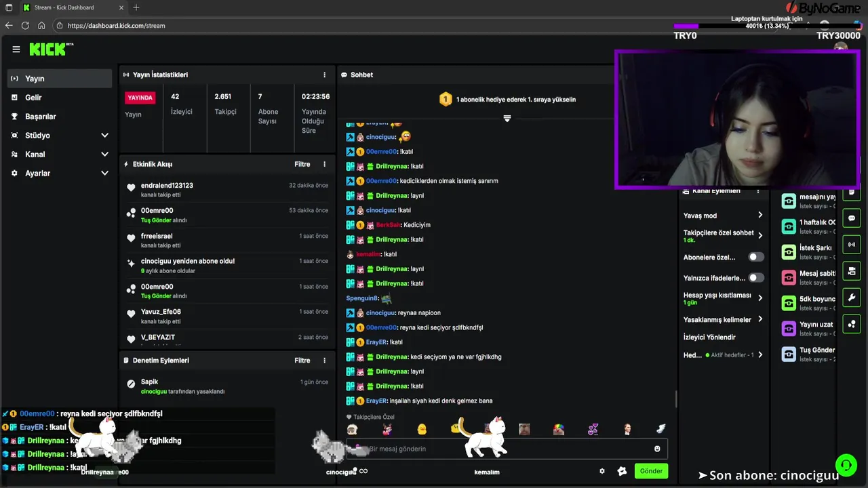Click the Gönder send button
Image resolution: width=868 pixels, height=488 pixels.
651,471
